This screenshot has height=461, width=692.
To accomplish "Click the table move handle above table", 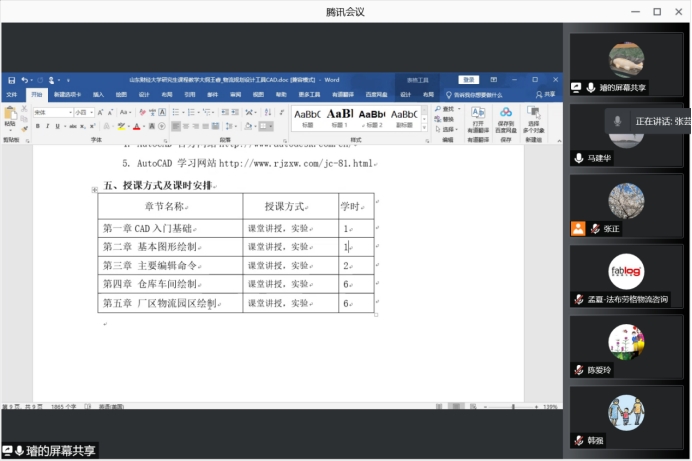I will 95,189.
